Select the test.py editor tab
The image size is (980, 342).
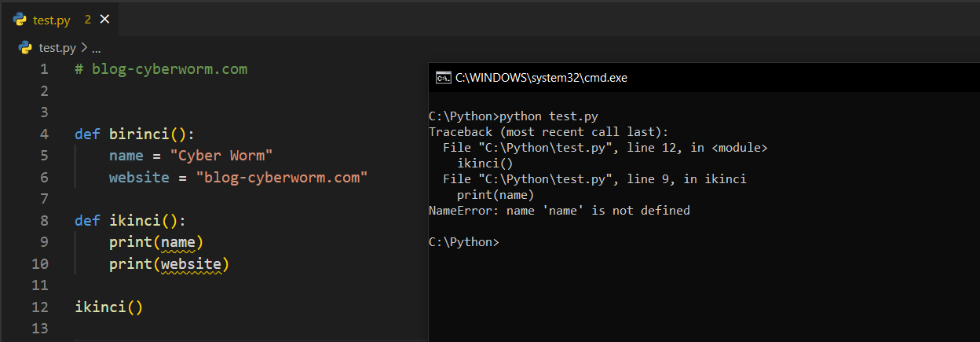tap(52, 20)
